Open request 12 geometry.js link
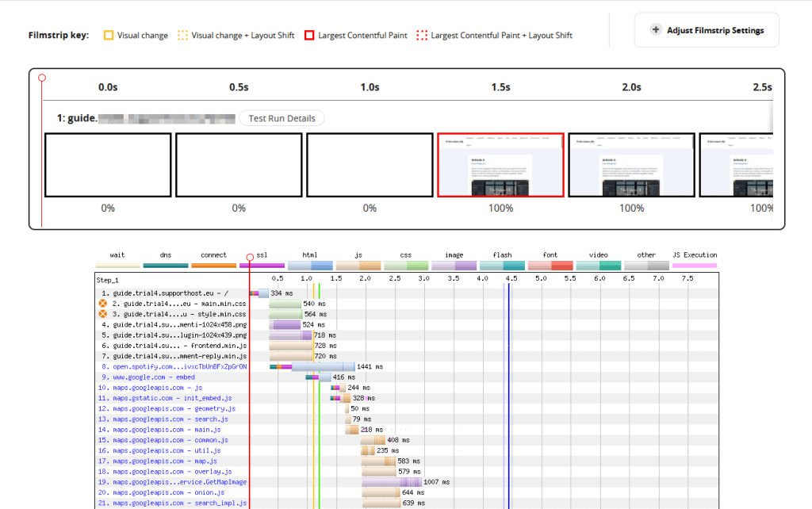 167,408
